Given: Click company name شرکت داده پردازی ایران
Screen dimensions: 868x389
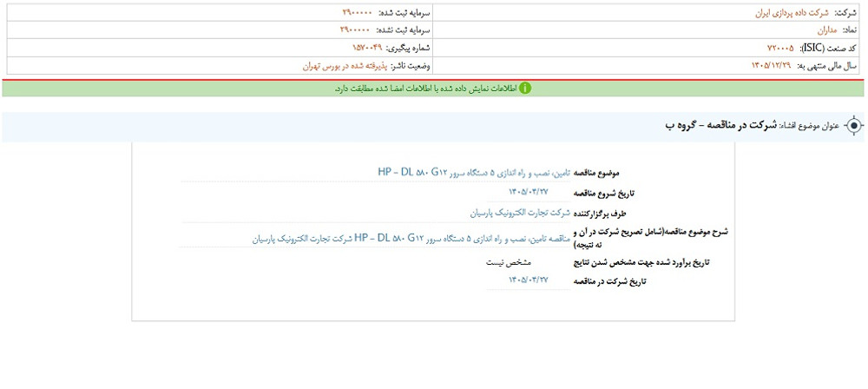Looking at the screenshot, I should coord(792,13).
